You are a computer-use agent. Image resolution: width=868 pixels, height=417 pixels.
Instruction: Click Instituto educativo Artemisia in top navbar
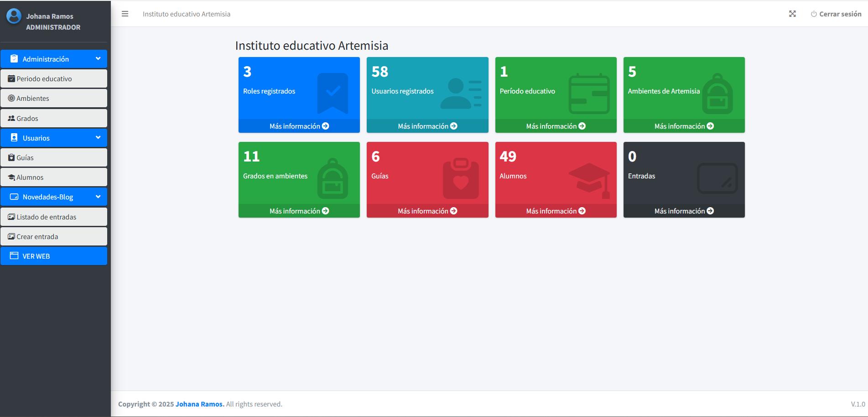coord(187,14)
